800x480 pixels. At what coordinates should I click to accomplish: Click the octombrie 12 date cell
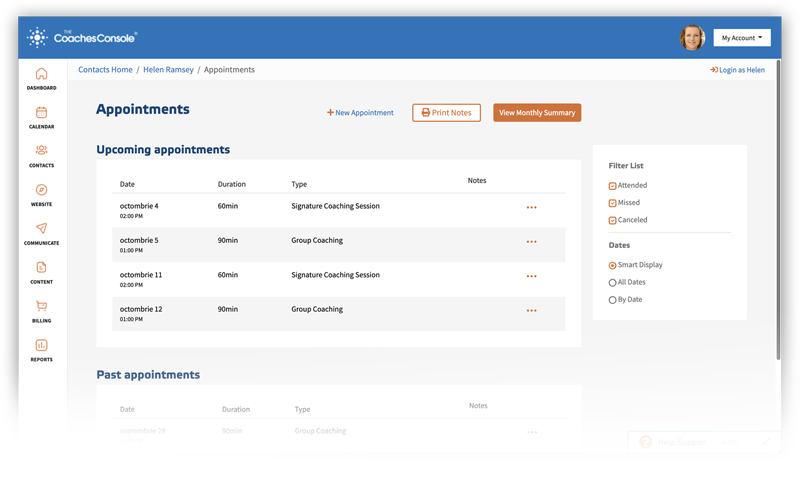click(x=141, y=313)
